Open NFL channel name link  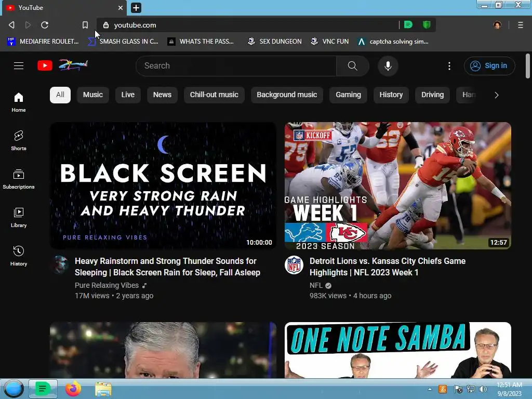[x=316, y=285]
